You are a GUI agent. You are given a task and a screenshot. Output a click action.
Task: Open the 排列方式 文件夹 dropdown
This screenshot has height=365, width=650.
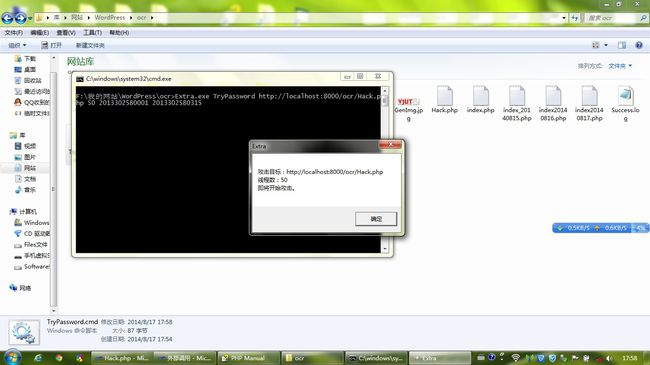click(x=620, y=66)
